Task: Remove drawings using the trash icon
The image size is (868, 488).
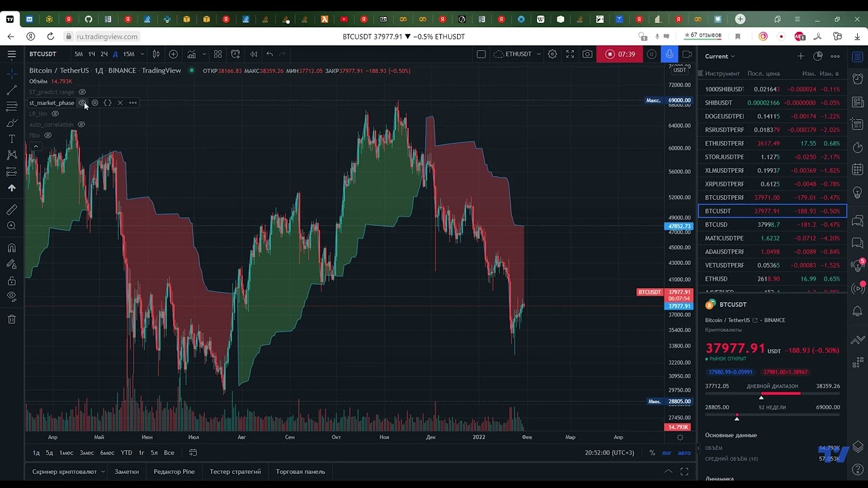Action: click(x=12, y=319)
